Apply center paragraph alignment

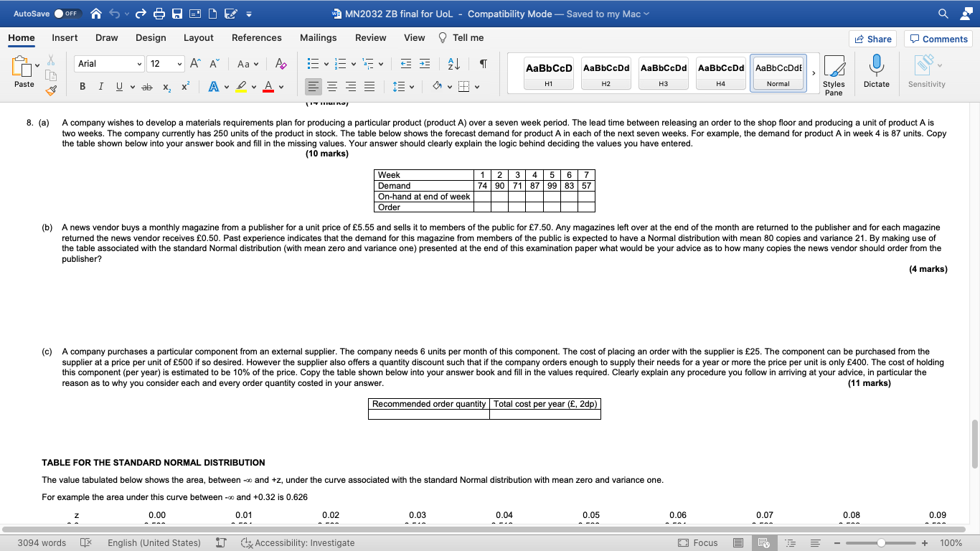point(332,87)
